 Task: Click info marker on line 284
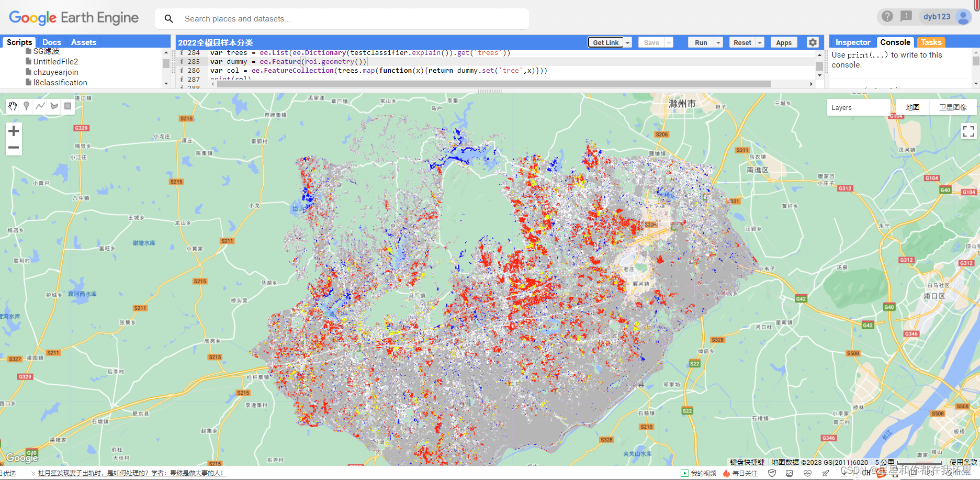[x=182, y=53]
